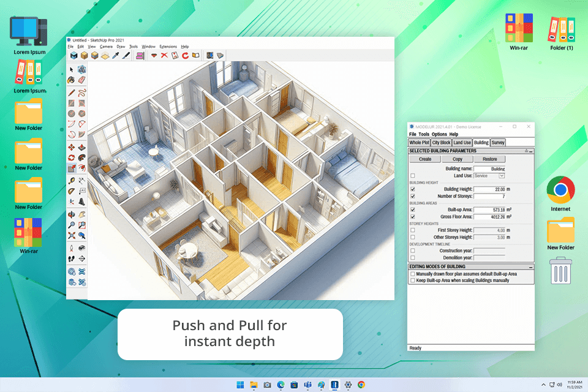Activate the Push/Pull tool
588x392 pixels.
[81, 147]
